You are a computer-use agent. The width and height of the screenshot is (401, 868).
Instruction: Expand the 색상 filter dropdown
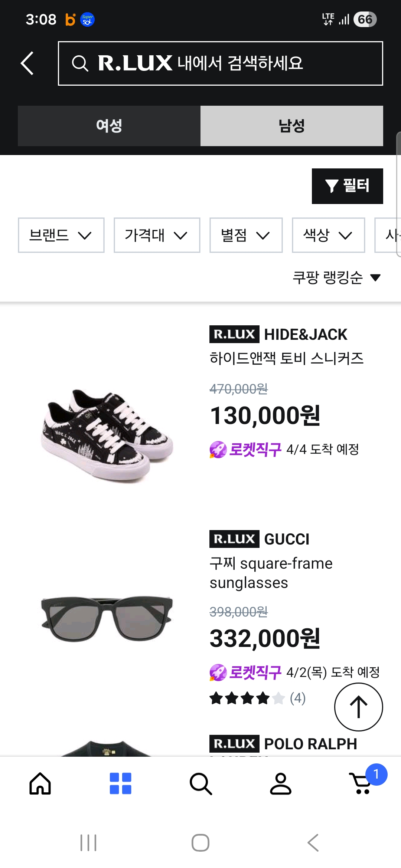328,235
